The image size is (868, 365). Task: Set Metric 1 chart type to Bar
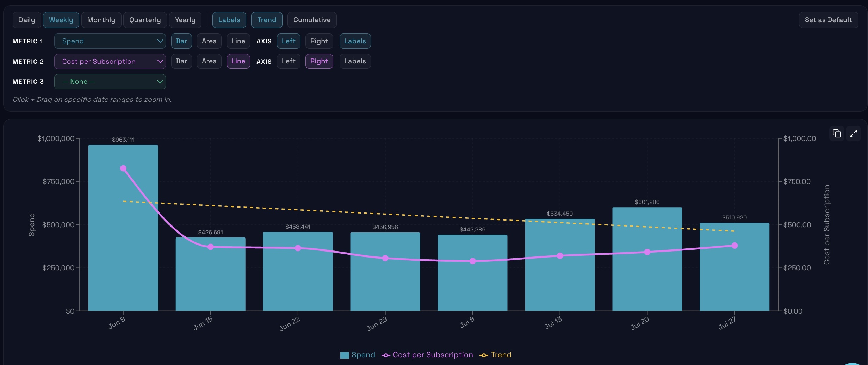(181, 41)
